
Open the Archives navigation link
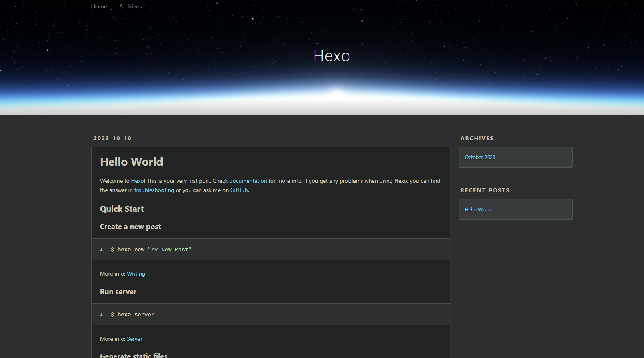click(130, 6)
